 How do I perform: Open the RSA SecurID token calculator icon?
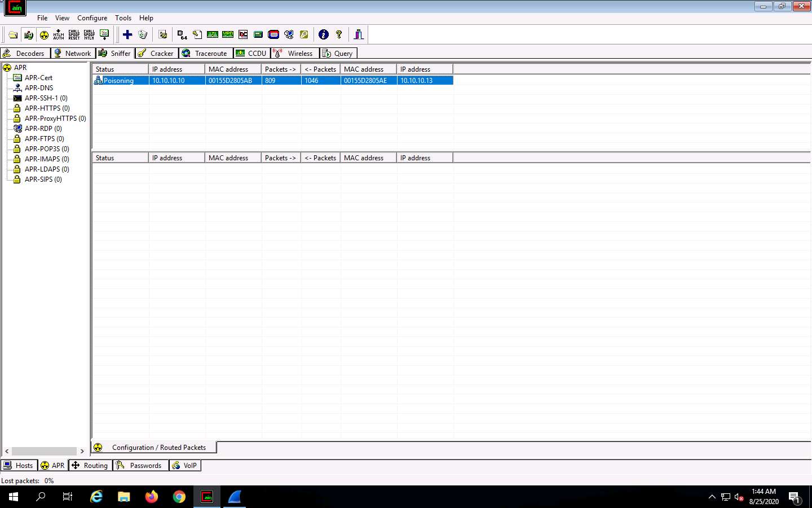coord(273,35)
